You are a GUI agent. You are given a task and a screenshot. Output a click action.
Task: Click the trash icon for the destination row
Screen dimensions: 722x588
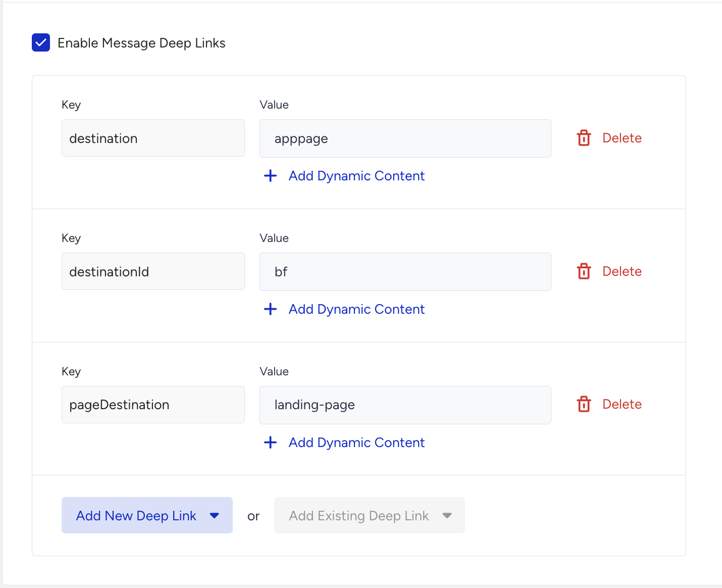(584, 138)
